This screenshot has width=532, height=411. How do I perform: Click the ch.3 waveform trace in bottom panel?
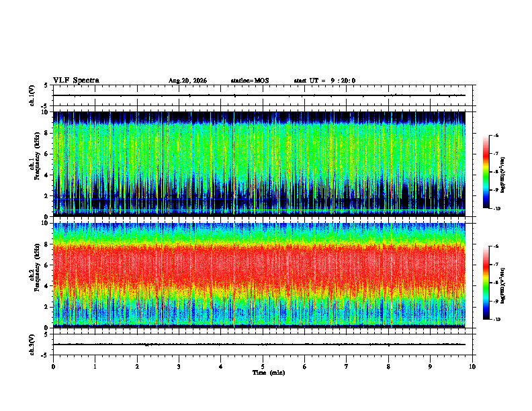pos(259,345)
